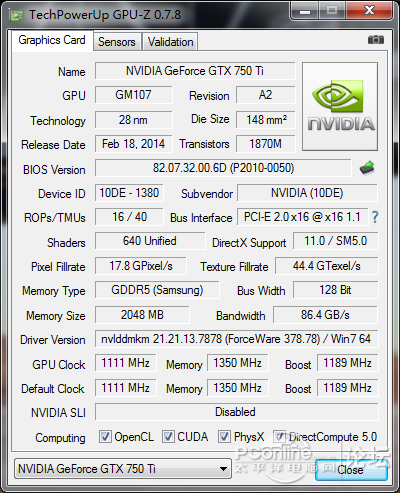Toggle the OpenCL checkbox
The image size is (400, 493).
pyautogui.click(x=105, y=437)
